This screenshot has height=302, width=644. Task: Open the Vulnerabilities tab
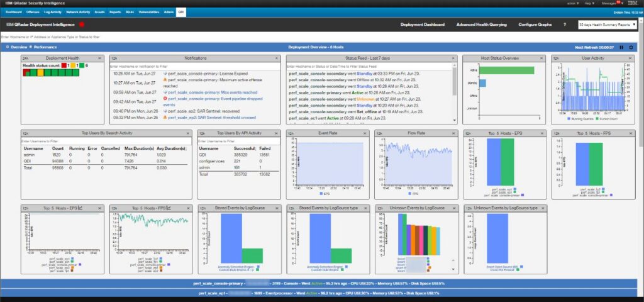pos(148,13)
